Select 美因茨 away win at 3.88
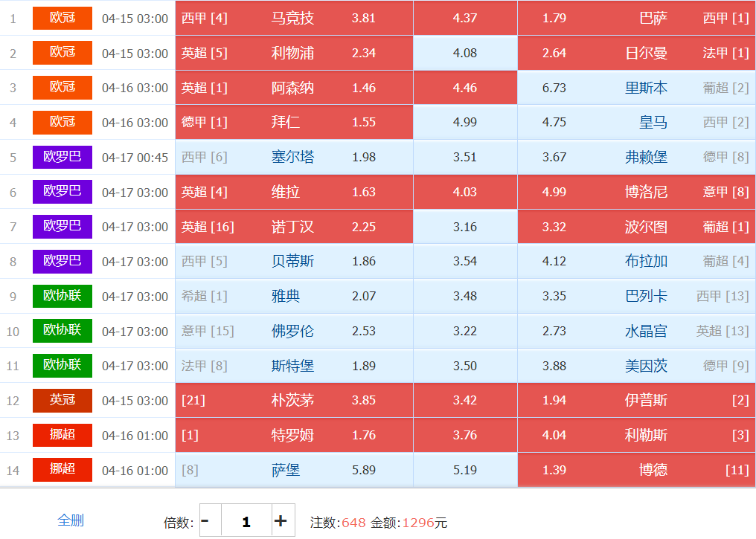The height and width of the screenshot is (539, 756). coord(636,366)
